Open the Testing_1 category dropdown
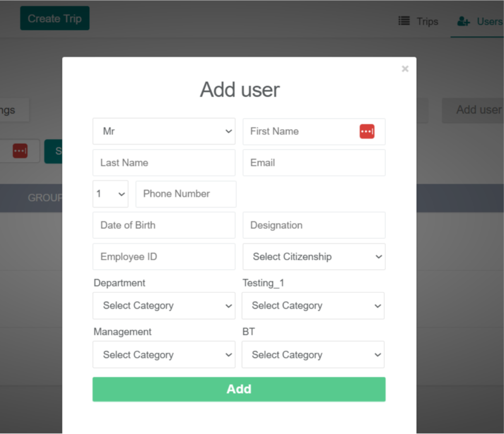Viewport: 504px width, 434px height. (313, 306)
